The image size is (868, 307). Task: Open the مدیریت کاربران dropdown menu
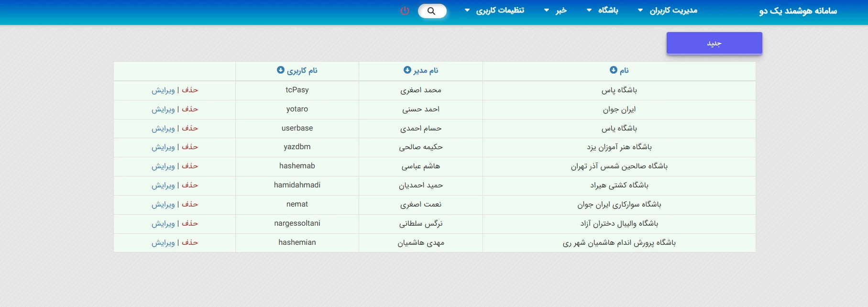click(668, 10)
